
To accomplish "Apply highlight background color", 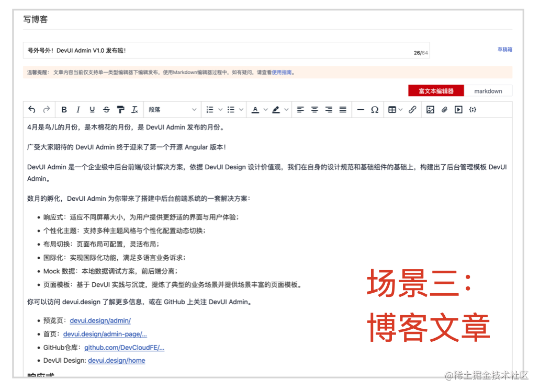I will (276, 110).
